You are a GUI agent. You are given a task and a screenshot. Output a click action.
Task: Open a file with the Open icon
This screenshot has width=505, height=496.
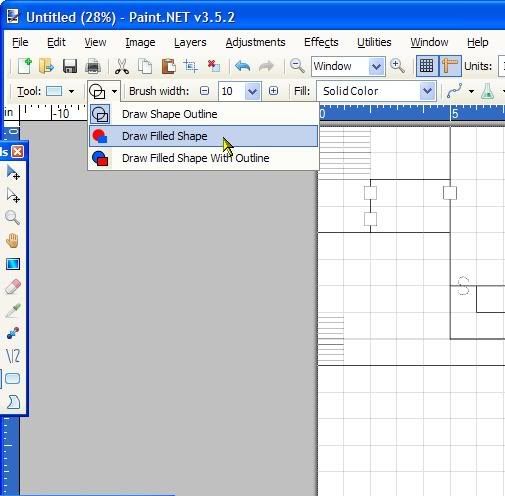pyautogui.click(x=46, y=66)
